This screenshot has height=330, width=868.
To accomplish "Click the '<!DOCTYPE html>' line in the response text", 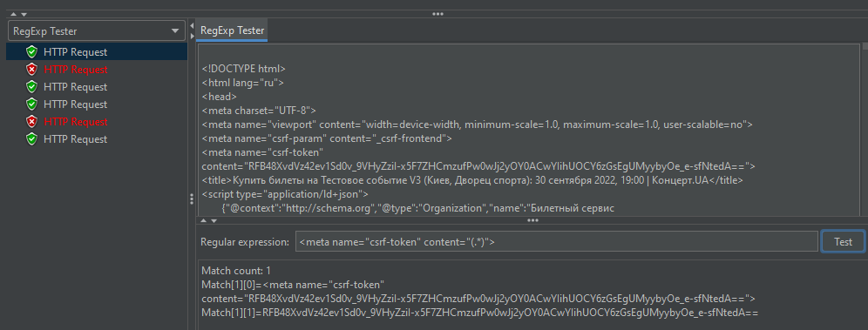I will (x=243, y=69).
